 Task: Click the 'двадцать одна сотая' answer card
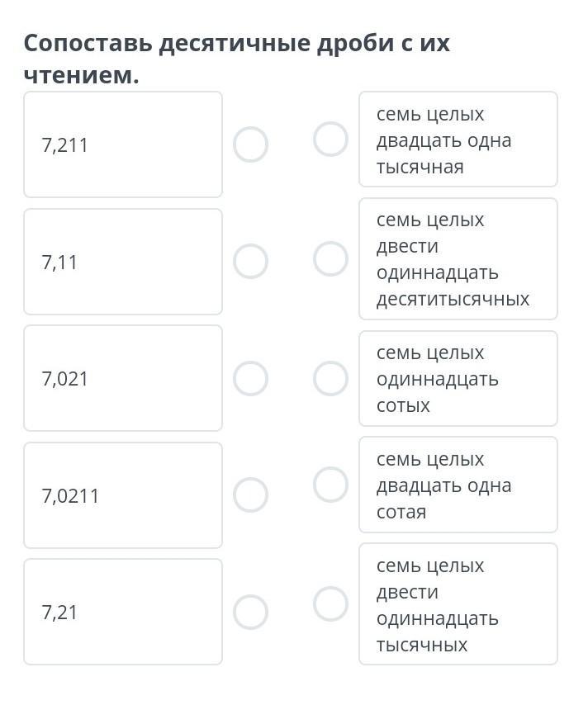(x=458, y=485)
